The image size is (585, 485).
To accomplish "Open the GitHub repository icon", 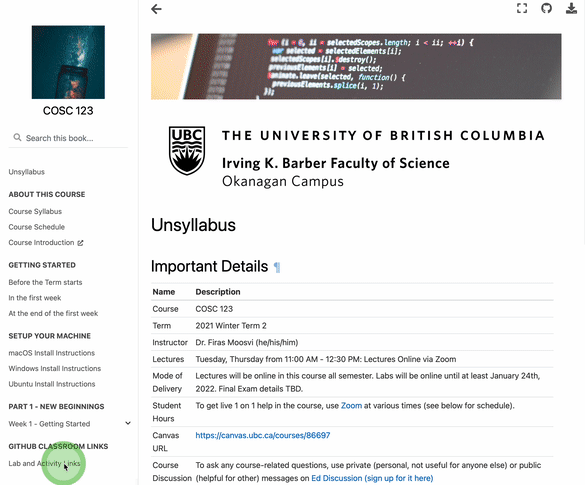I will 547,8.
